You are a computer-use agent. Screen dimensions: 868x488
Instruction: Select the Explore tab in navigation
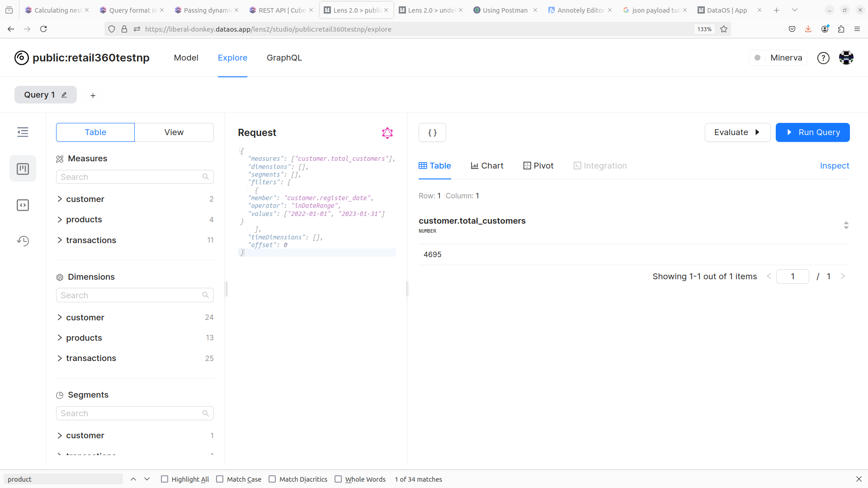(x=232, y=58)
